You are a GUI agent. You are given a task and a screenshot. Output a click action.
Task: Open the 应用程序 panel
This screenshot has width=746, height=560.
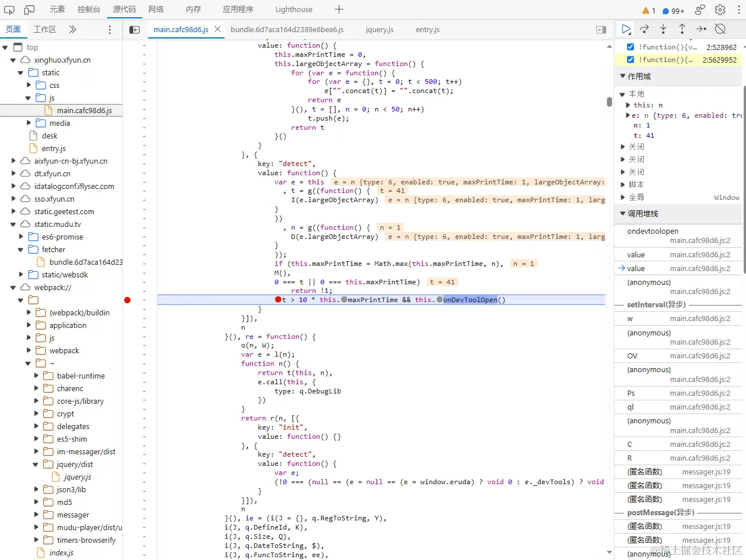(238, 9)
